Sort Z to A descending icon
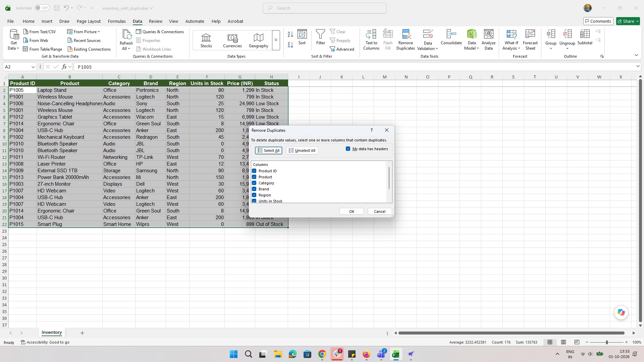The image size is (644, 362). [x=290, y=45]
